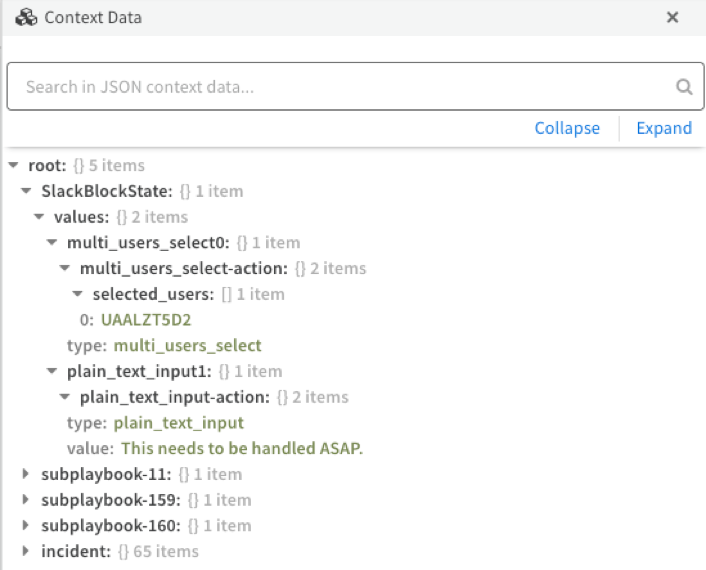Screen dimensions: 706x570
Task: Collapse the multi_users_select-action node
Action: 65,269
